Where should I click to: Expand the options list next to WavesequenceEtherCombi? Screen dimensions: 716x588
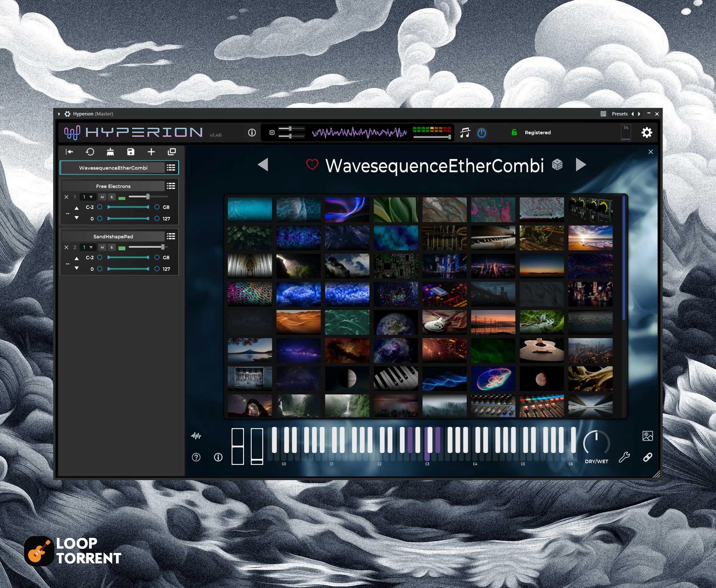(171, 168)
